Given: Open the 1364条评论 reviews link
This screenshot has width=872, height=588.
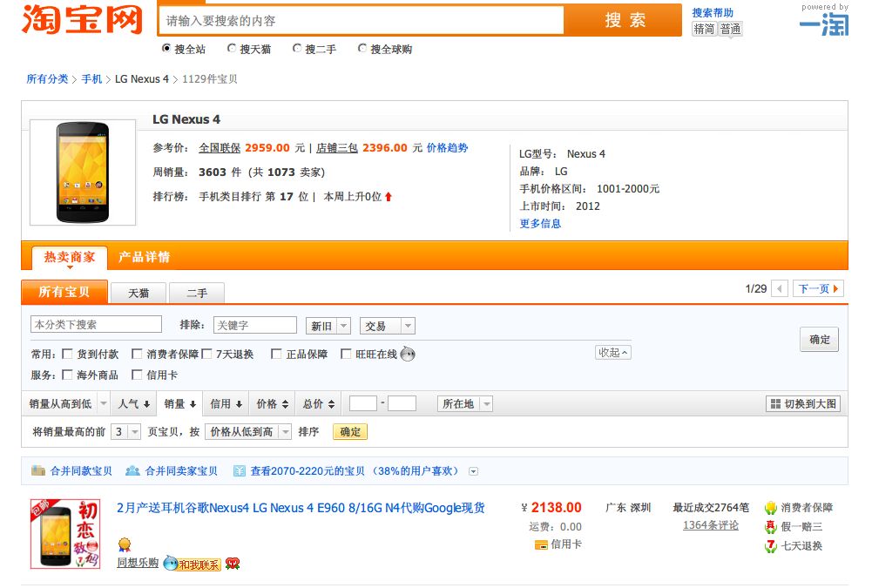Looking at the screenshot, I should 710,525.
